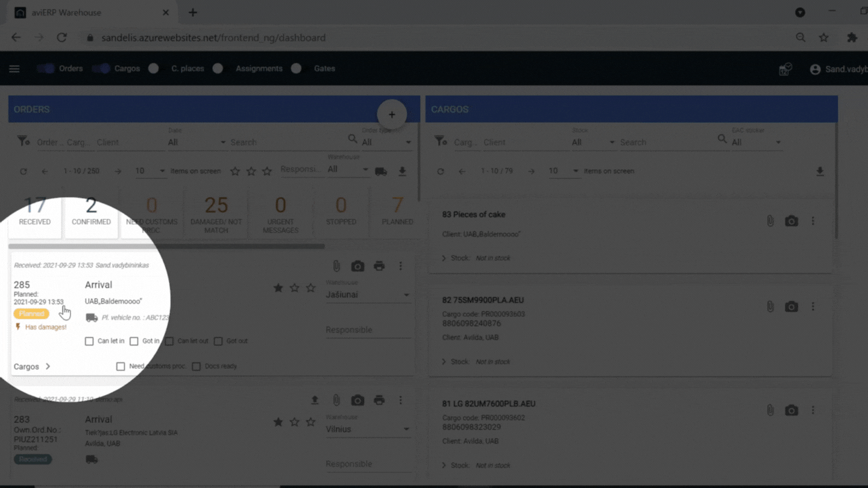Viewport: 868px width, 488px height.
Task: Open the EAC sticker dropdown
Action: (x=756, y=142)
